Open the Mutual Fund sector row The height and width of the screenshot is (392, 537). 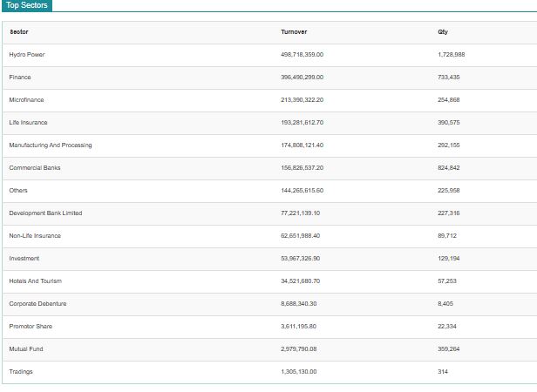coord(270,349)
